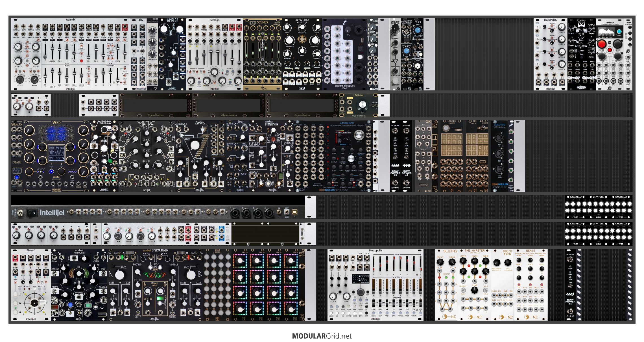This screenshot has height=342, width=644.
Task: Click the OUT 4 jack on Quad VCA
Action: (562, 83)
